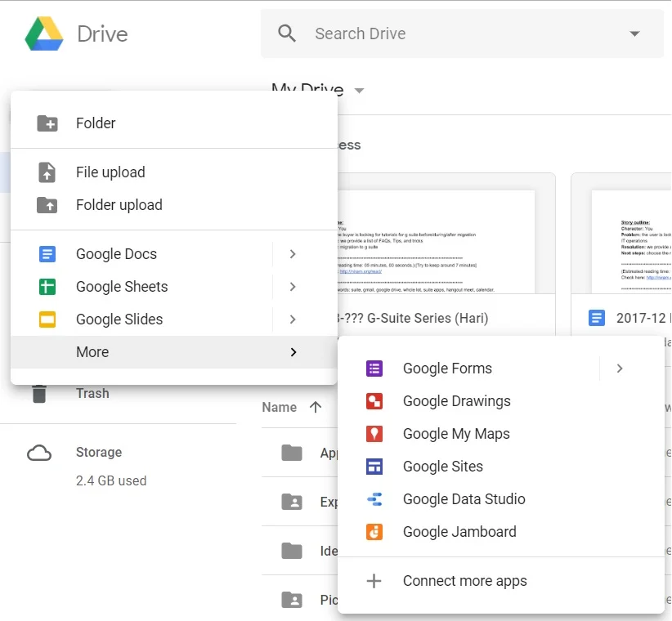Open the Trash from the sidebar
This screenshot has width=672, height=621.
pyautogui.click(x=92, y=393)
